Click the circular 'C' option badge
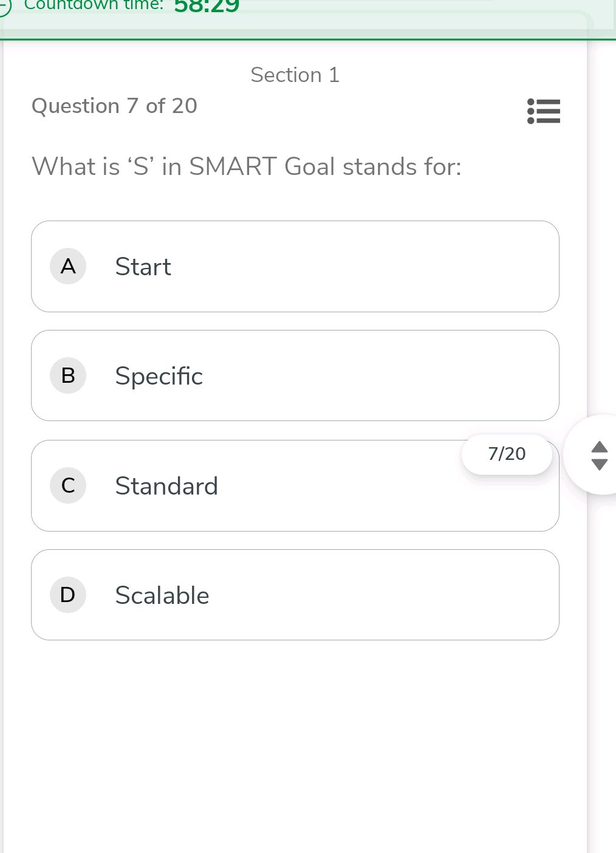This screenshot has width=616, height=853. tap(68, 485)
